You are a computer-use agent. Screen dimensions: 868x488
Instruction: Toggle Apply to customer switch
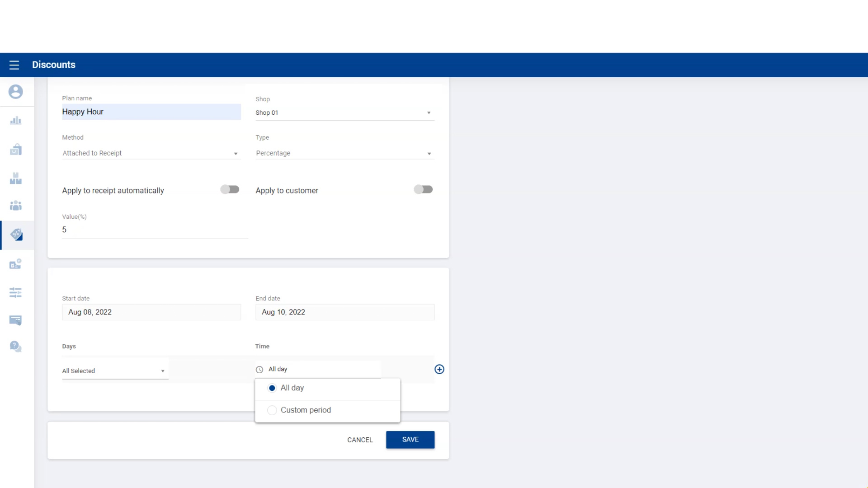point(423,189)
